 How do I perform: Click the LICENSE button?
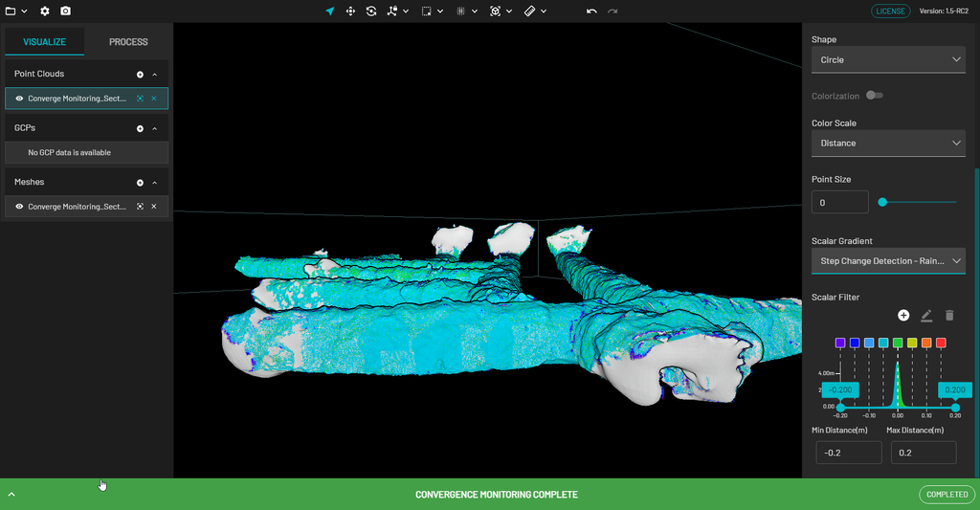[x=891, y=11]
